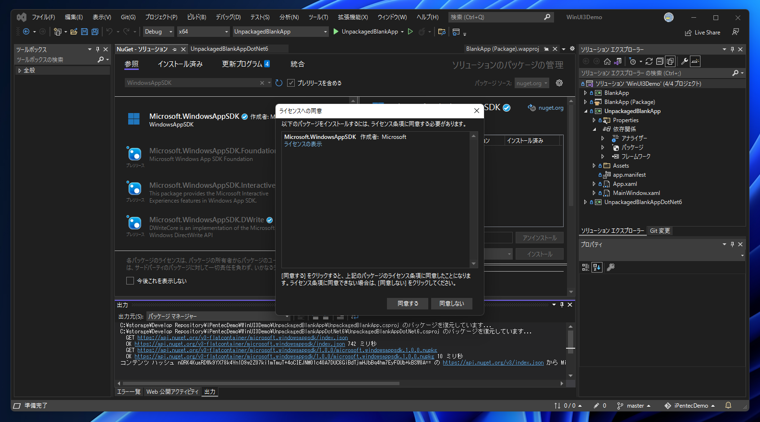Click the green Start debugging UnpackagedBlankApp button

coord(366,31)
